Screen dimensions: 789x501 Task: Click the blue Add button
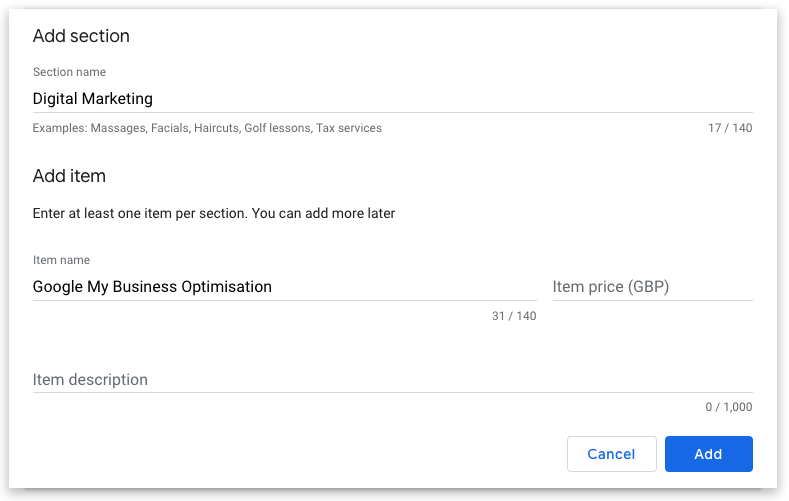[708, 454]
